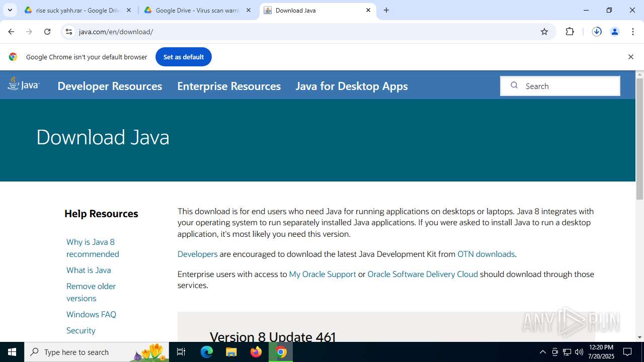Open the volume control in system tray
The image size is (644, 362).
coord(579,352)
